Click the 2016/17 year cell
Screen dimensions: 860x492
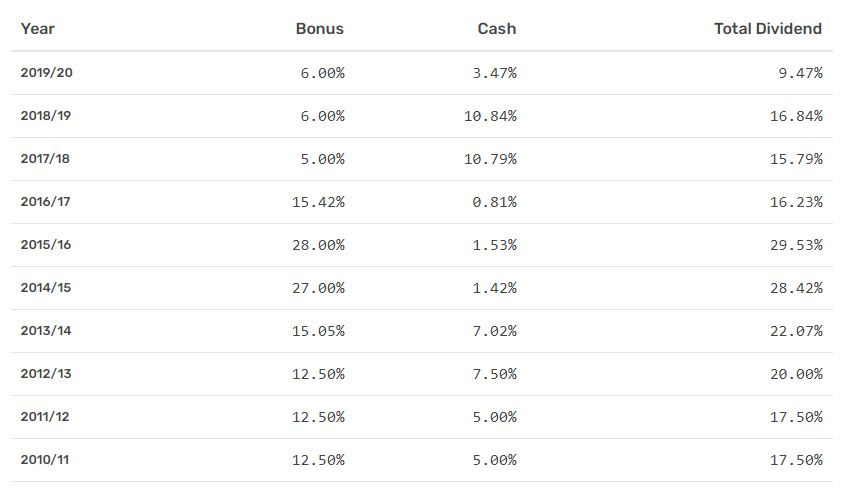pos(46,202)
